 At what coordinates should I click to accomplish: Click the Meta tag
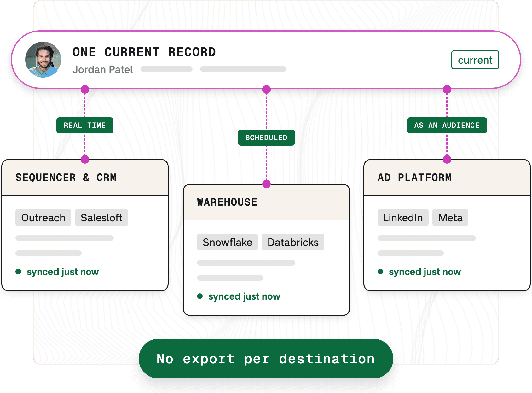450,218
